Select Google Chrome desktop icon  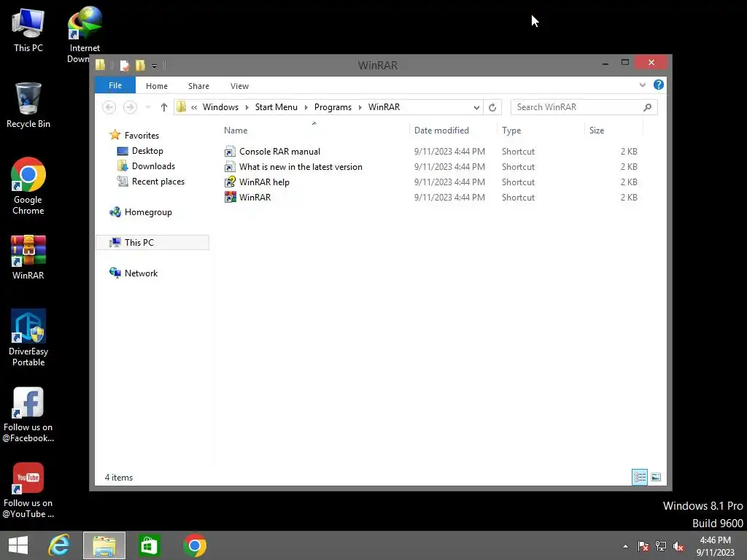pyautogui.click(x=28, y=186)
